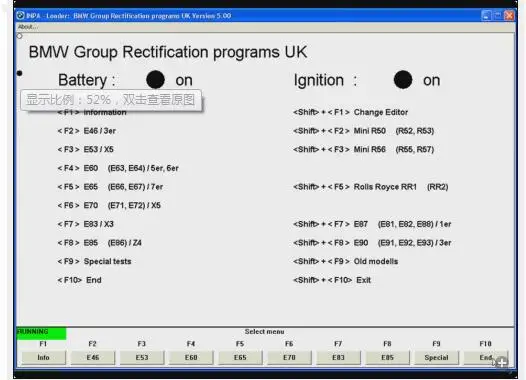Click 'Shift + F8 E90' text line
The image size is (526, 380).
(372, 243)
